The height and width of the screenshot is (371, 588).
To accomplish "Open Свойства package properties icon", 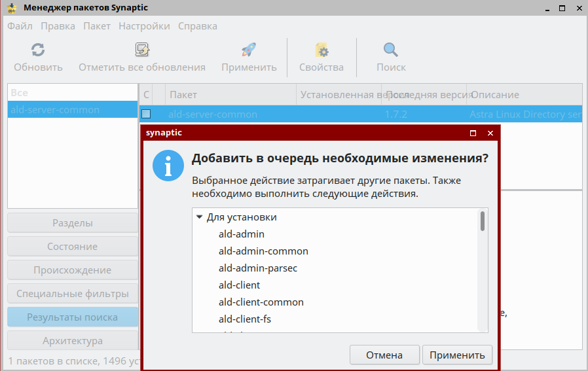I will 322,50.
